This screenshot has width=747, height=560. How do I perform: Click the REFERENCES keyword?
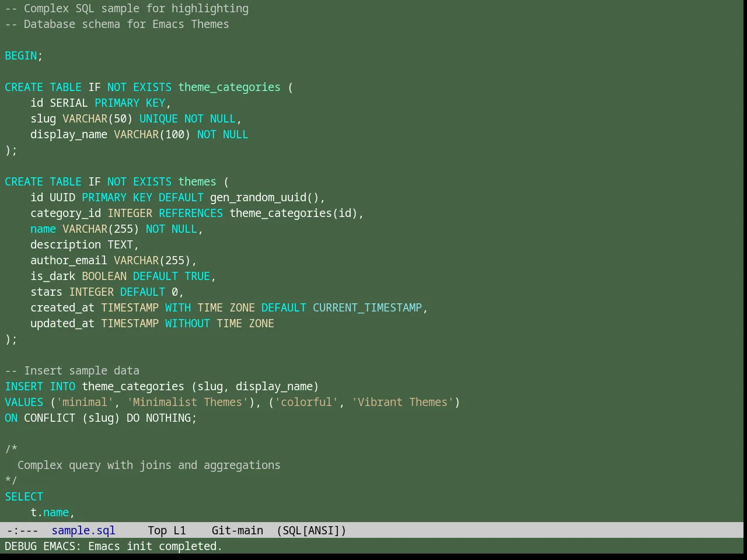(x=191, y=213)
